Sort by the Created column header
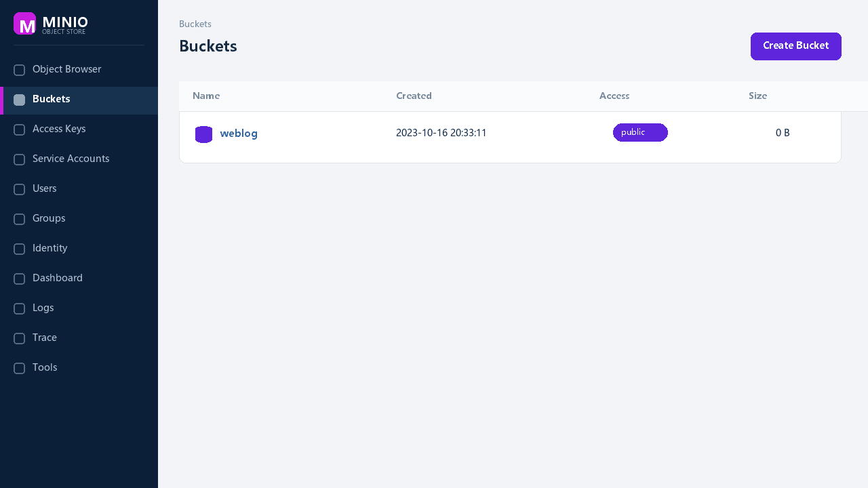The image size is (868, 488). click(414, 96)
